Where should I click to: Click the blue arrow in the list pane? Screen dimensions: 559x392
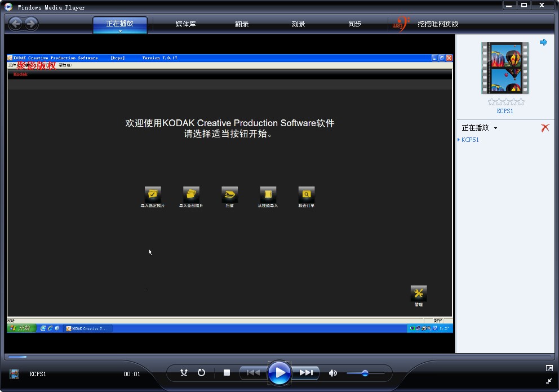click(x=543, y=42)
